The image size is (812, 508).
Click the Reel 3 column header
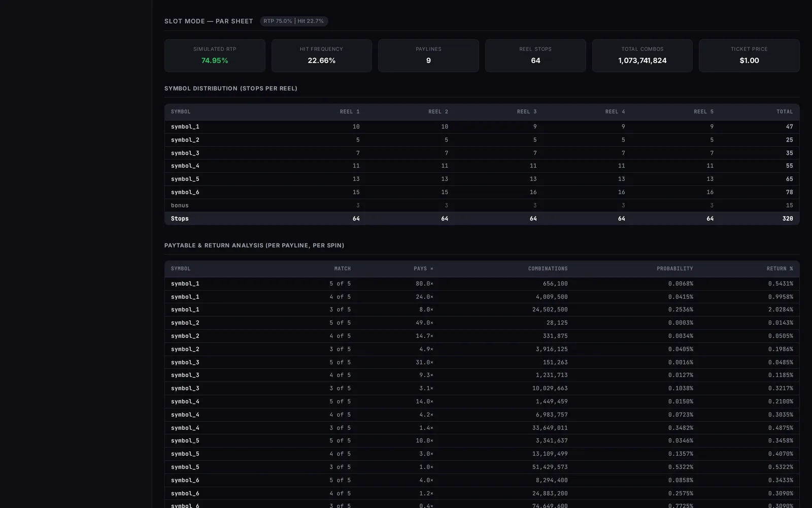point(527,112)
